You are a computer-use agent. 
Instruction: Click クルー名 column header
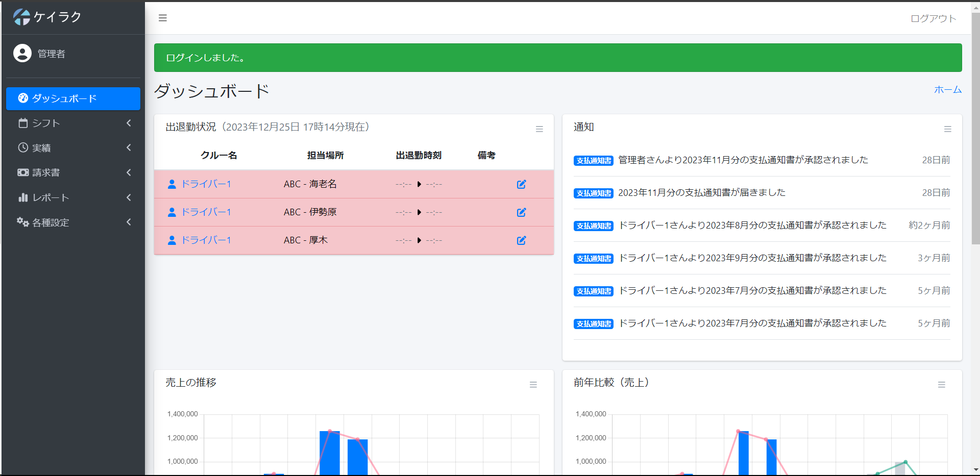[218, 156]
